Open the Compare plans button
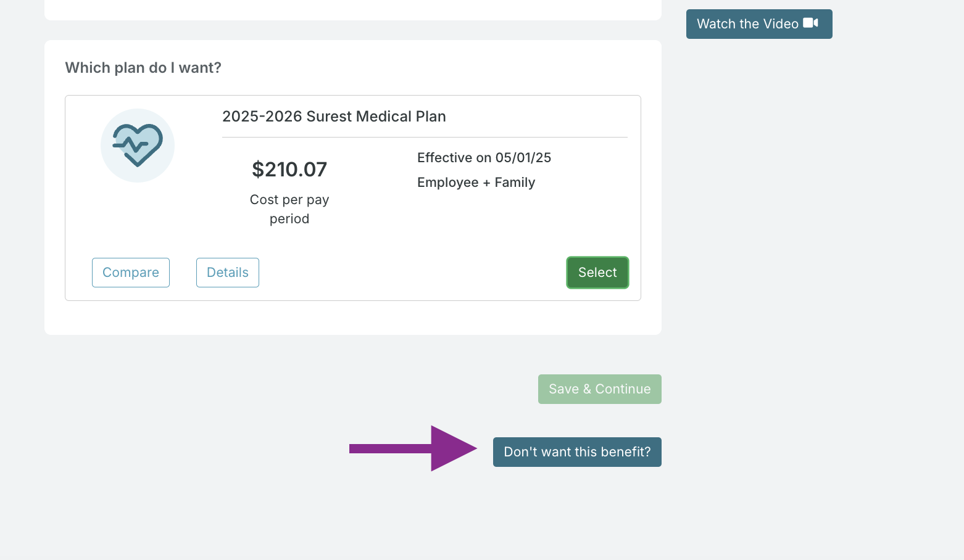 click(131, 273)
